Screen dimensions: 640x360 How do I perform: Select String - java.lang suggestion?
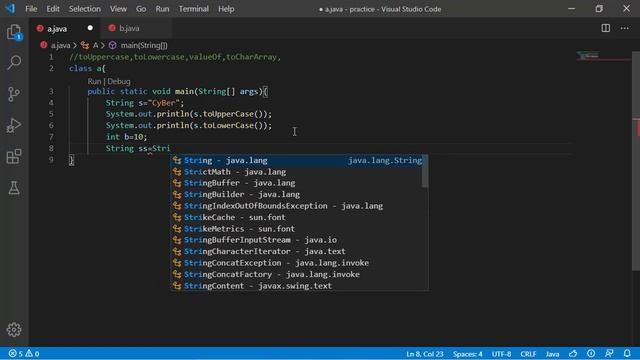pos(297,160)
